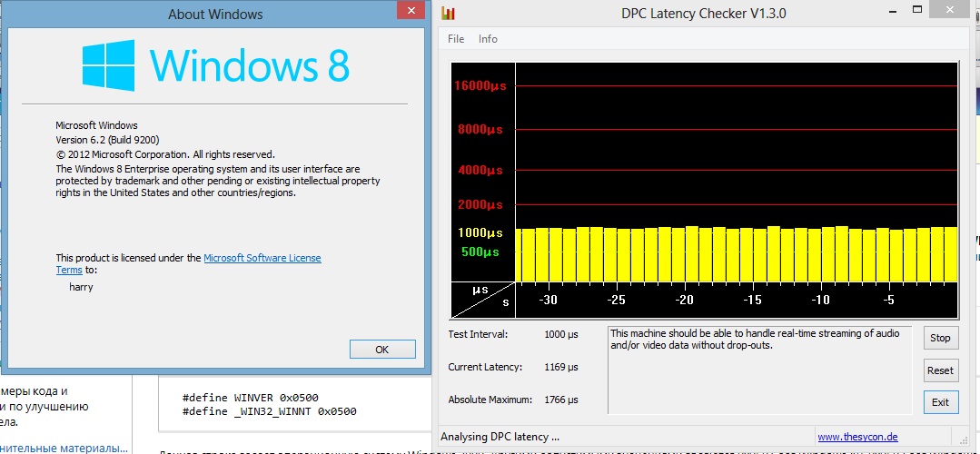Click the #define _WIN32_WINNT 0x0500 code line
This screenshot has width=980, height=454.
[270, 411]
